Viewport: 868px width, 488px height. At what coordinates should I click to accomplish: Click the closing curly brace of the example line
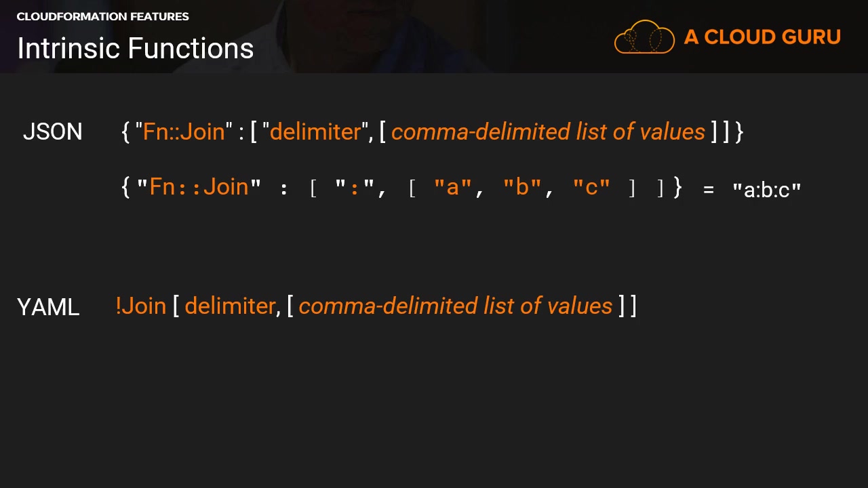677,187
